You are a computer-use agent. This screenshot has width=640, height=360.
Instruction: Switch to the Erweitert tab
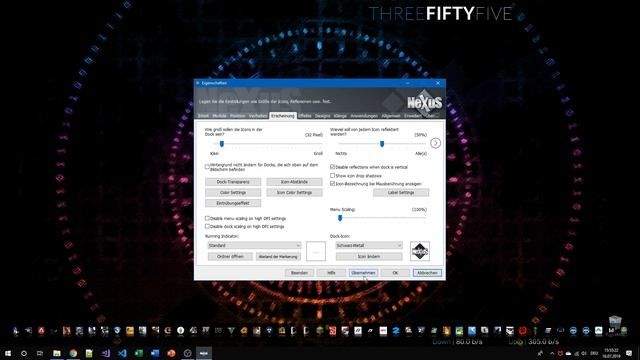point(413,116)
